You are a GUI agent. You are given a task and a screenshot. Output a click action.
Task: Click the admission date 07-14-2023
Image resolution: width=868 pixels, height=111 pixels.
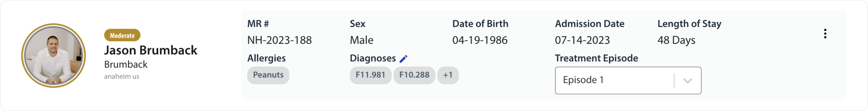pyautogui.click(x=582, y=40)
